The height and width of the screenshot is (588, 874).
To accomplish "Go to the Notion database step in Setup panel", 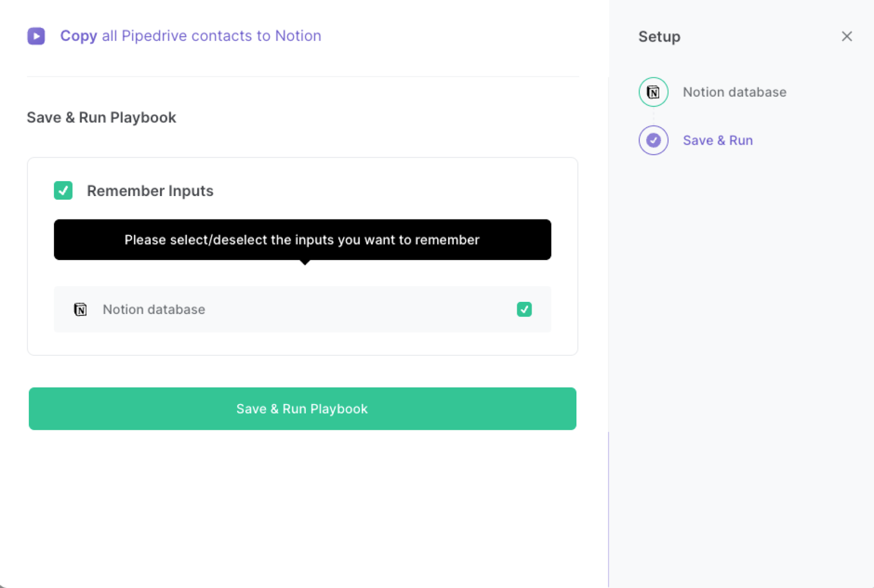I will pyautogui.click(x=734, y=92).
